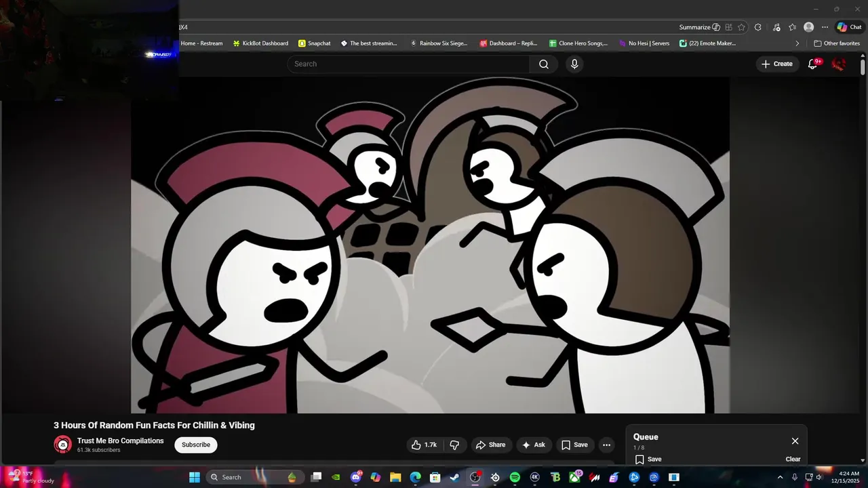Open the Windows Start menu
Image resolution: width=868 pixels, height=488 pixels.
point(194,477)
